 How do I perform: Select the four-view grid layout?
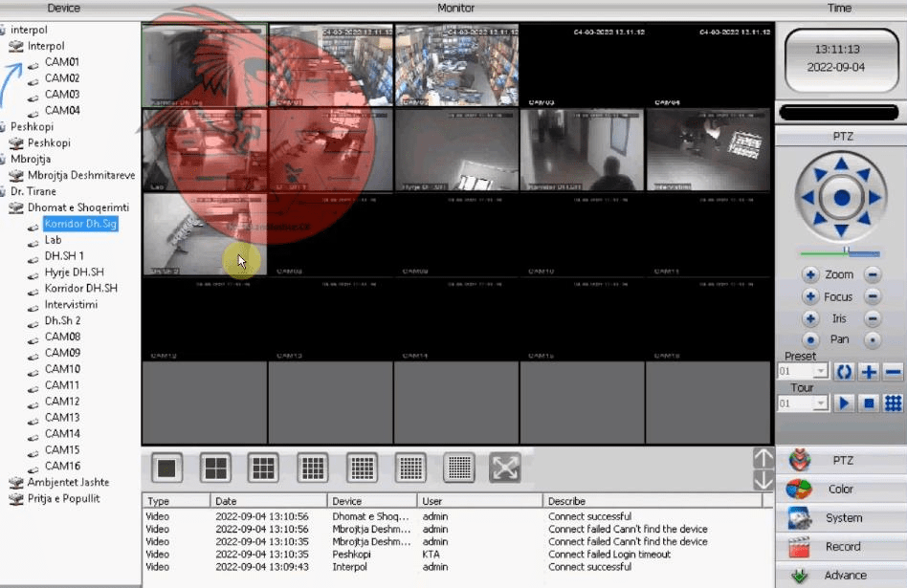(x=216, y=468)
